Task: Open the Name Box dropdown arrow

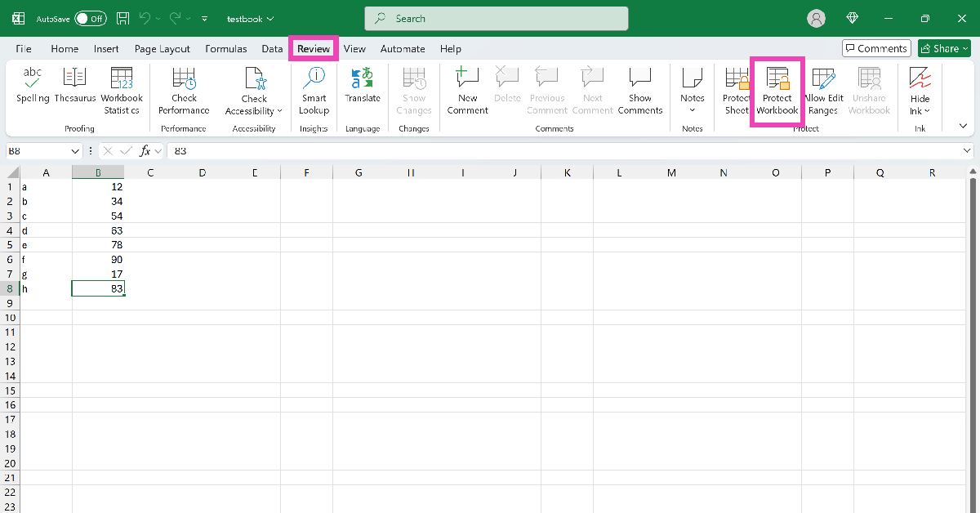Action: pyautogui.click(x=75, y=151)
